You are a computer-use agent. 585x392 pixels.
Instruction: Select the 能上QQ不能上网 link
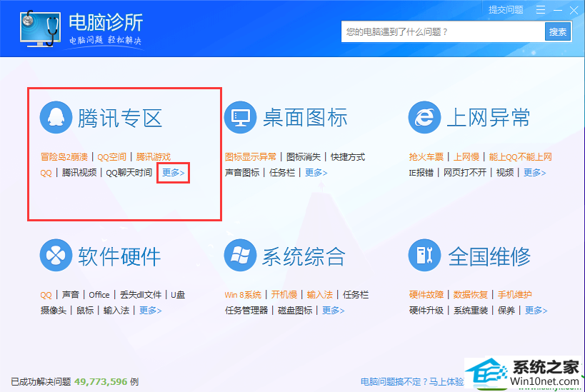pos(520,157)
